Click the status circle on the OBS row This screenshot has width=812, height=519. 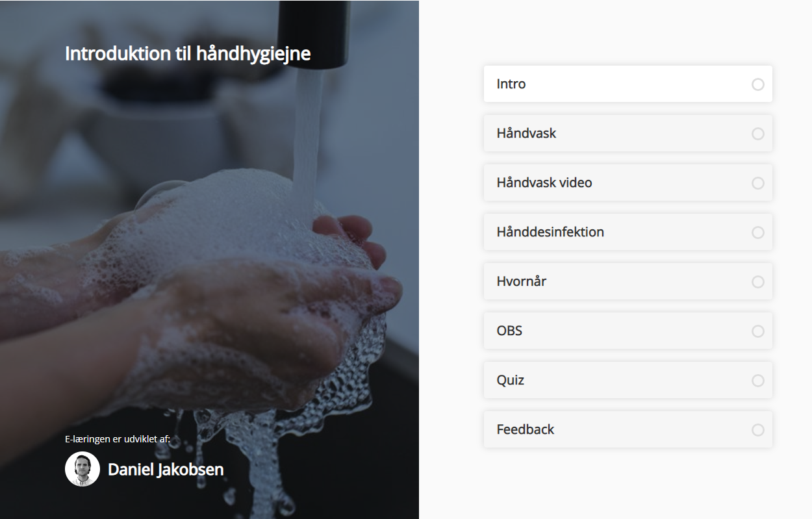(x=758, y=331)
